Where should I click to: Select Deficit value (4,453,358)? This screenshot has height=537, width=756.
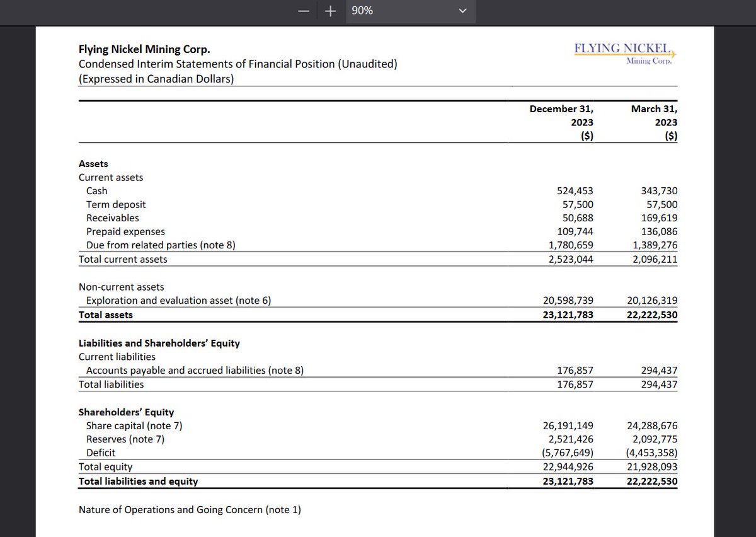click(653, 453)
